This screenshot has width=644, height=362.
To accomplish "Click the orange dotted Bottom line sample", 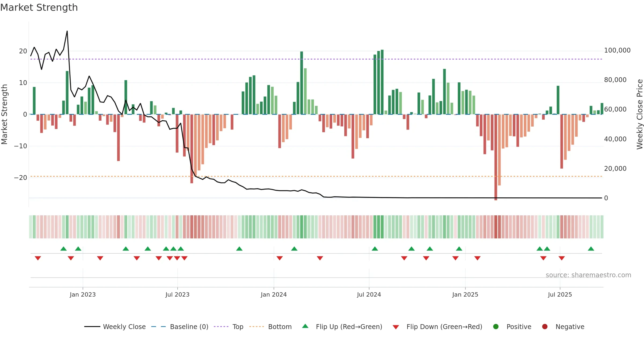I will point(257,327).
